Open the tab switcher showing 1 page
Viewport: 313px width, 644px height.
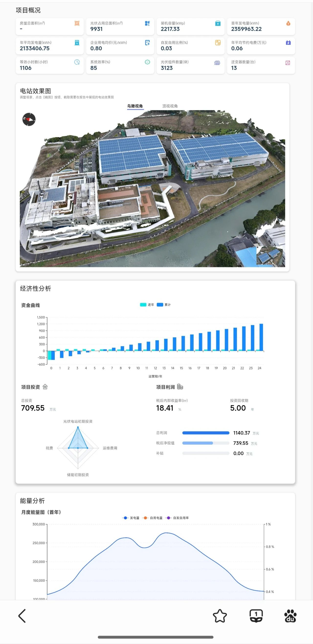[256, 616]
